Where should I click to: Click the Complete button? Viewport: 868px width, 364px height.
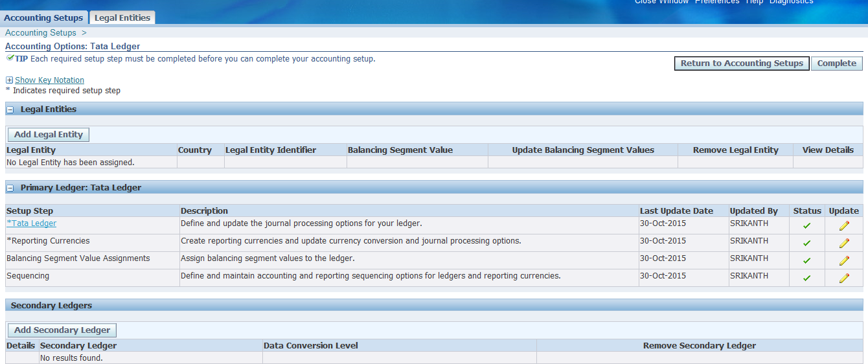[836, 63]
